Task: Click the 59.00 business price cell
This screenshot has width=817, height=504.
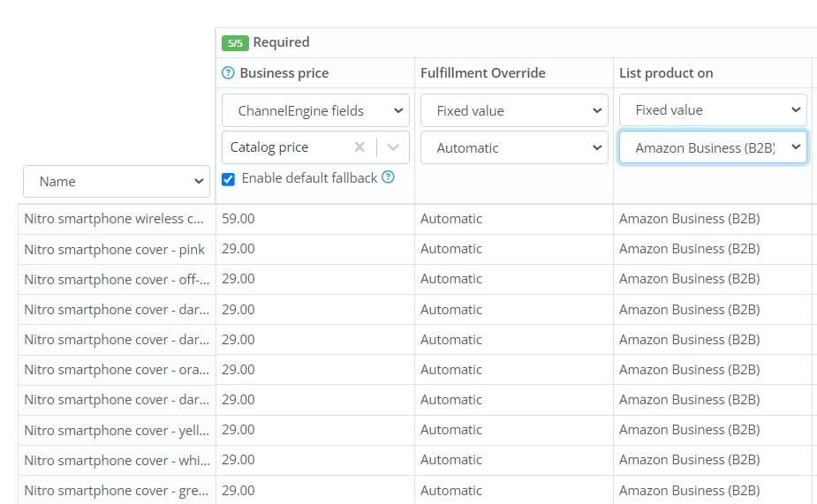Action: tap(238, 218)
